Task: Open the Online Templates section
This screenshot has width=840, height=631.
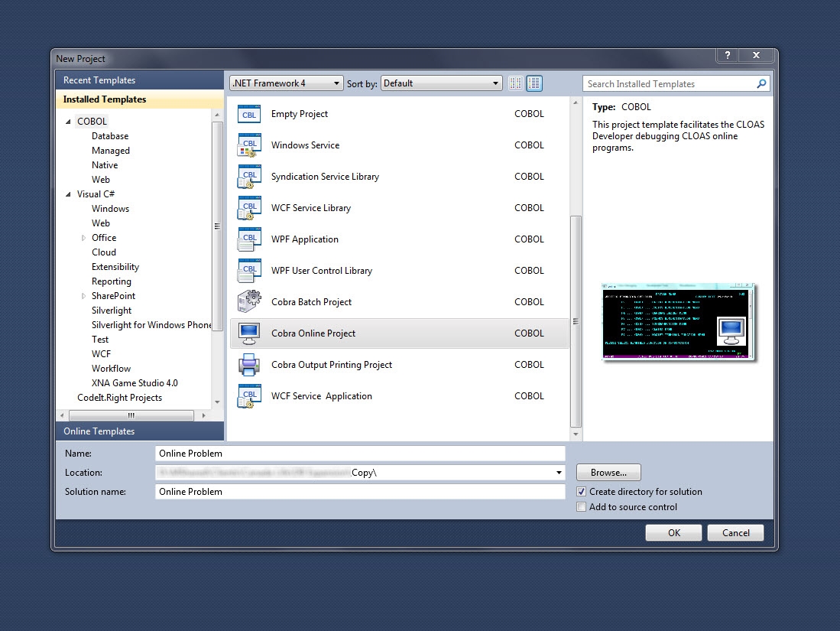Action: point(140,431)
